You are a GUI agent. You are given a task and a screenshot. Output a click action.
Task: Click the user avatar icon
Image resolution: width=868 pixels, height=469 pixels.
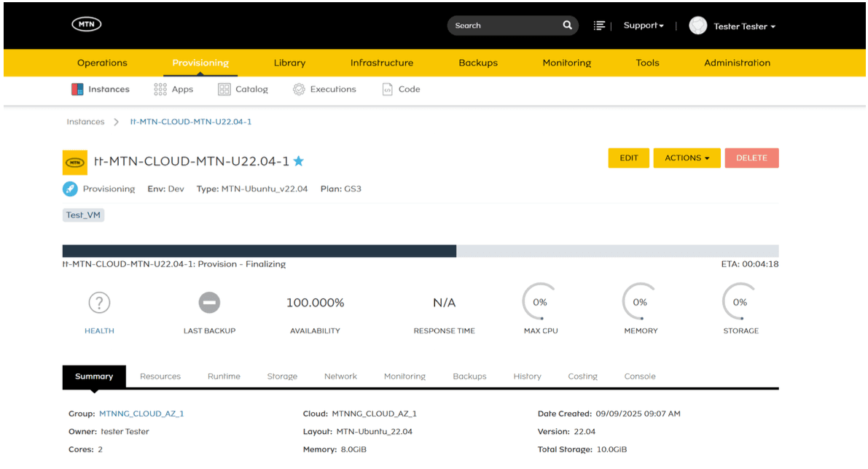[697, 26]
